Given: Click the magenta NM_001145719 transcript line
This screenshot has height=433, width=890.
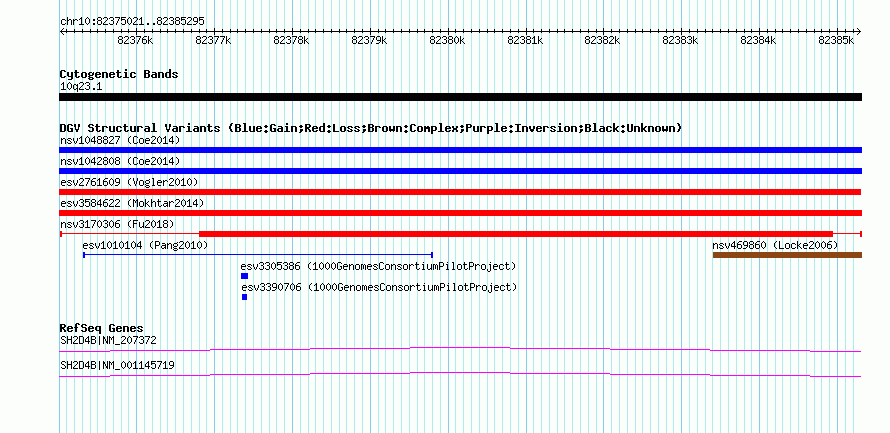Looking at the screenshot, I should [x=460, y=375].
